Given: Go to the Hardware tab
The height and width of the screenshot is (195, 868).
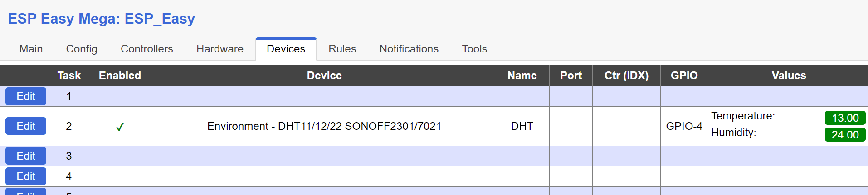Looking at the screenshot, I should pyautogui.click(x=219, y=49).
